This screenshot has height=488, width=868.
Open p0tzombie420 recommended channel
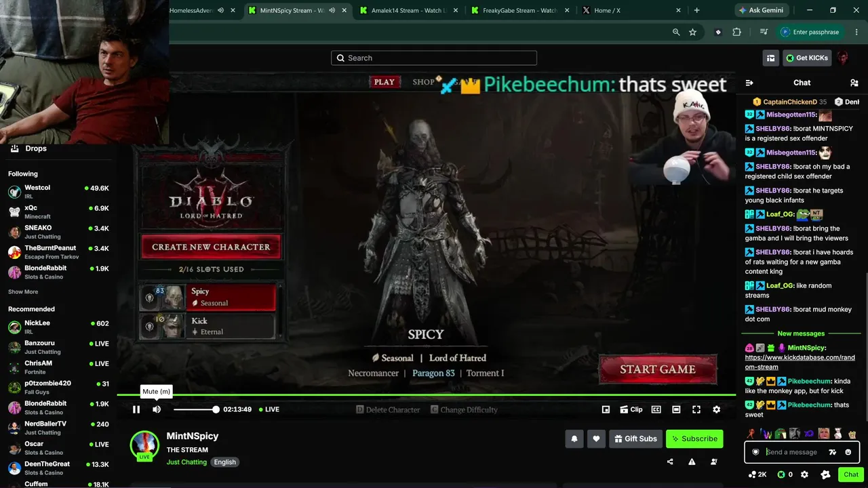pos(58,388)
